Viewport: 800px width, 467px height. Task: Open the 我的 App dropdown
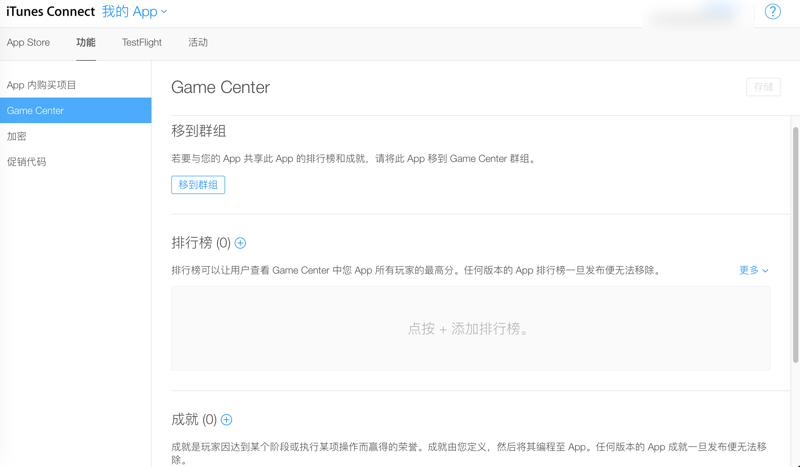pos(134,11)
